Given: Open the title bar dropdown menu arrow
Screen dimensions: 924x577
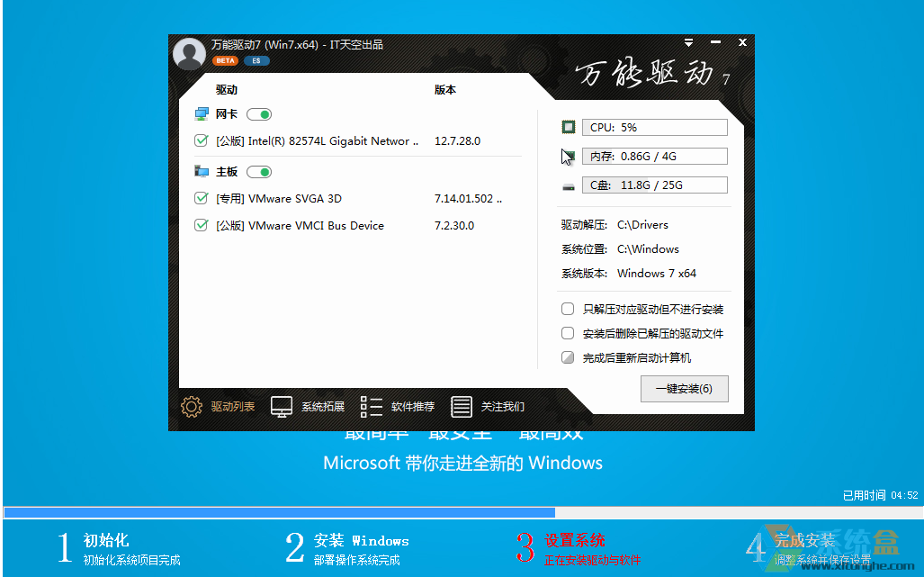Looking at the screenshot, I should [688, 42].
